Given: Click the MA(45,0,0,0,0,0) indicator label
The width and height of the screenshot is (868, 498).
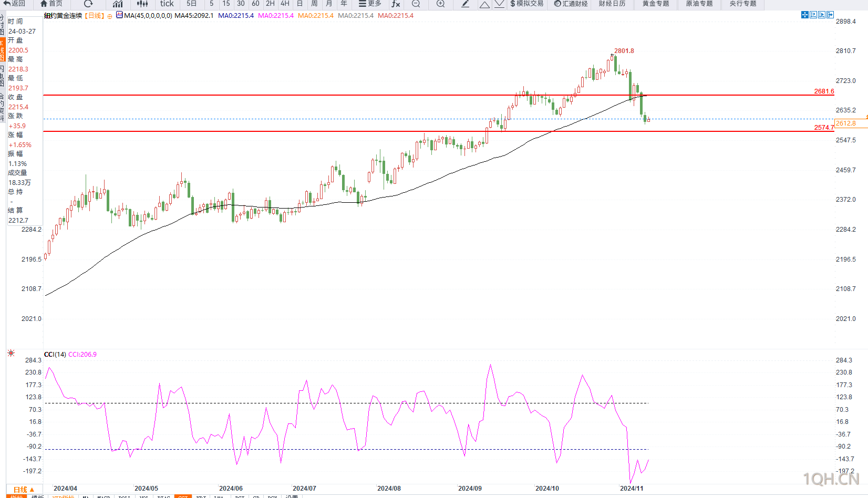Looking at the screenshot, I should click(x=148, y=16).
